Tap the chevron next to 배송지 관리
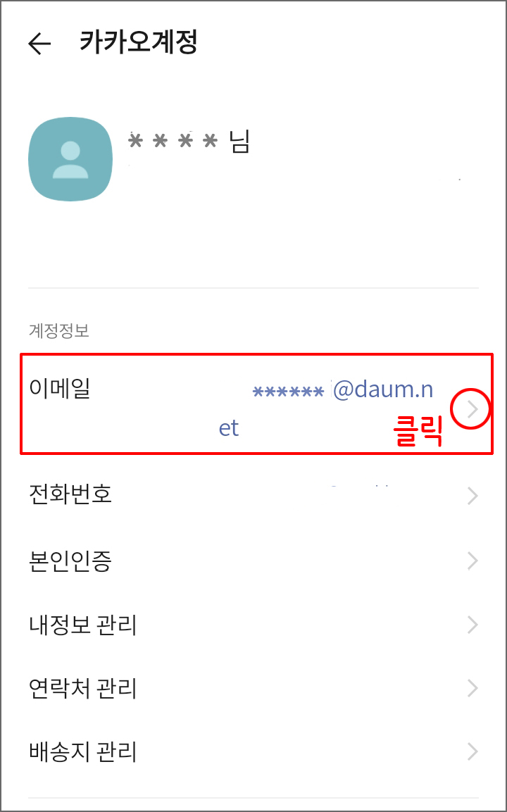This screenshot has height=812, width=507. click(x=472, y=751)
